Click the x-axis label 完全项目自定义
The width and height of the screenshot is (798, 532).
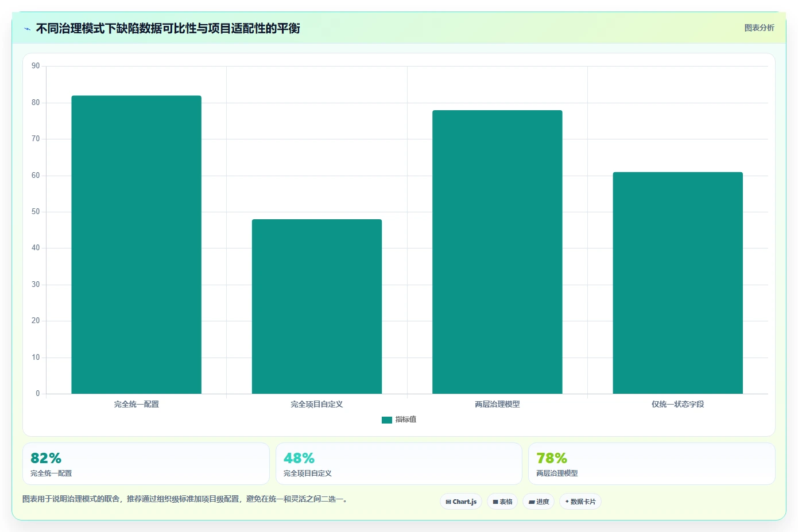coord(317,404)
